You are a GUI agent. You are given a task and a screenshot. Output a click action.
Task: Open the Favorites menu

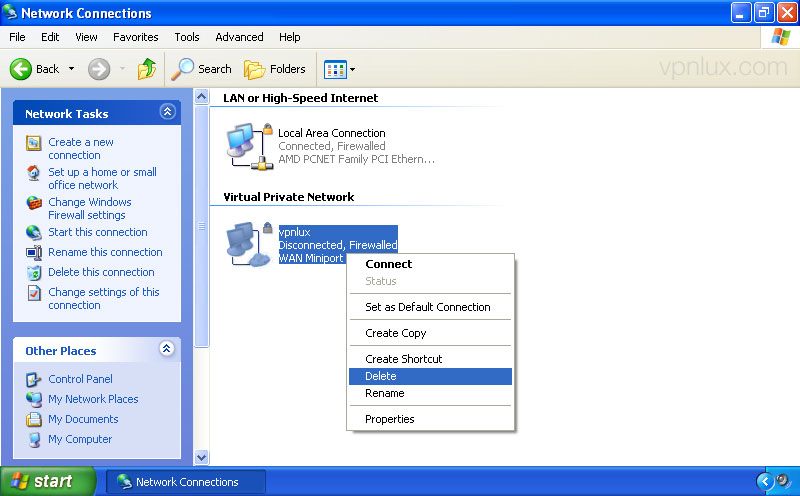point(136,37)
